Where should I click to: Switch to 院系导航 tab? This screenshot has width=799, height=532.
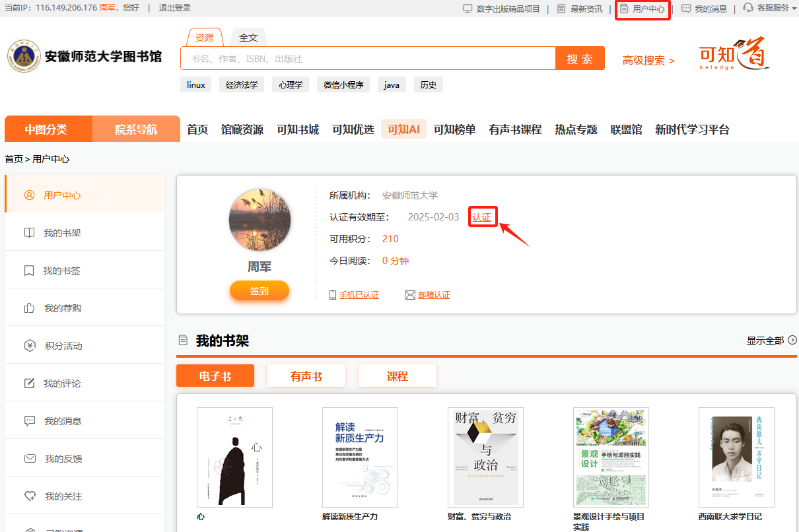point(136,129)
